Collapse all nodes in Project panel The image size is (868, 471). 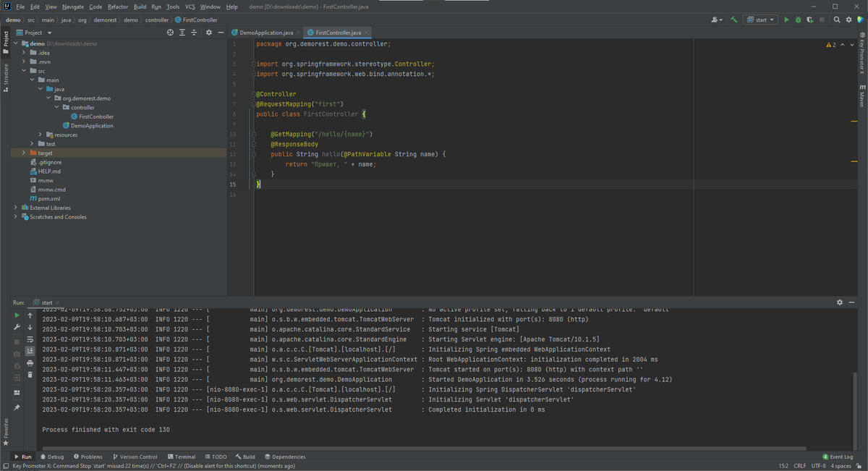pyautogui.click(x=194, y=33)
